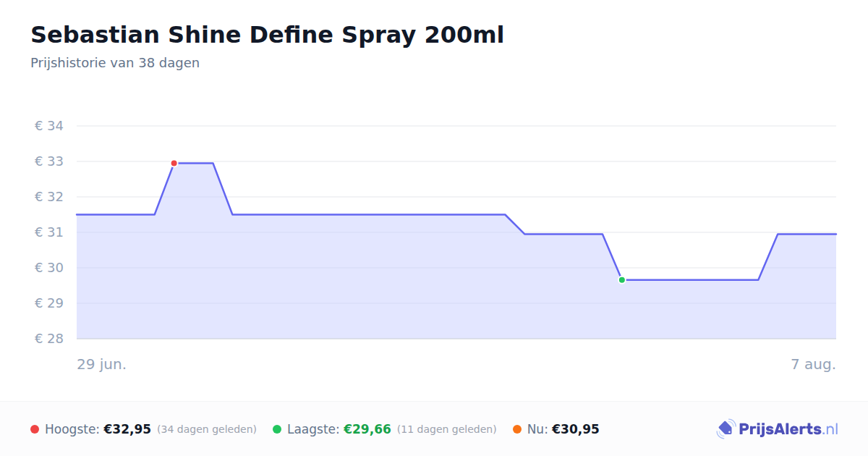Click the € 28 axis label
This screenshot has width=868, height=456.
point(49,339)
